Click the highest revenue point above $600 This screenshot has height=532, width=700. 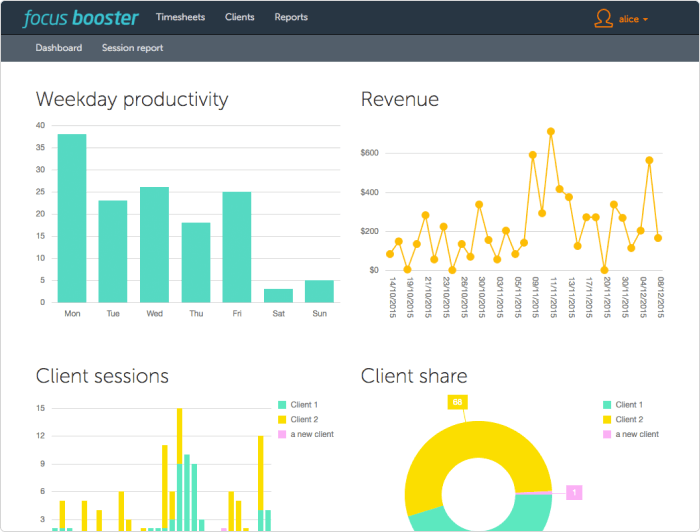pyautogui.click(x=551, y=132)
